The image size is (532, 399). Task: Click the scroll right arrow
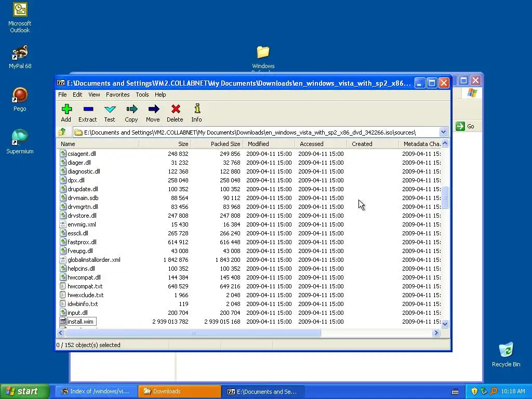(x=436, y=333)
